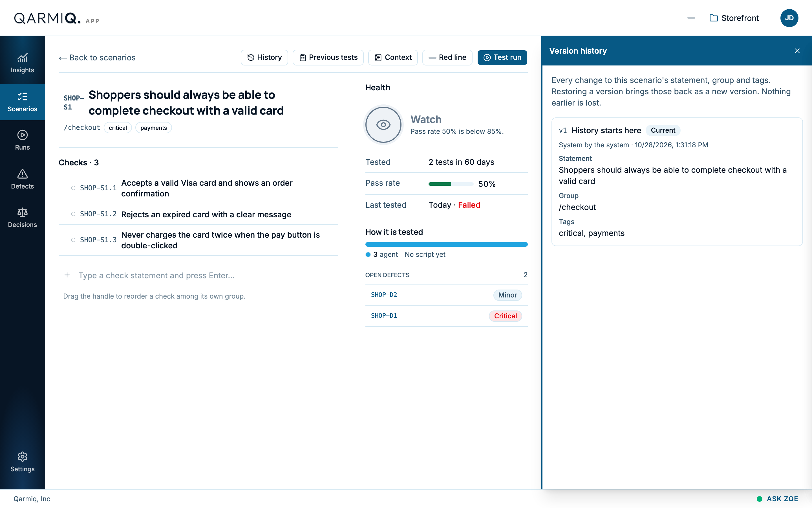
Task: Open check 'Accepts a valid Visa card'
Action: tap(207, 188)
